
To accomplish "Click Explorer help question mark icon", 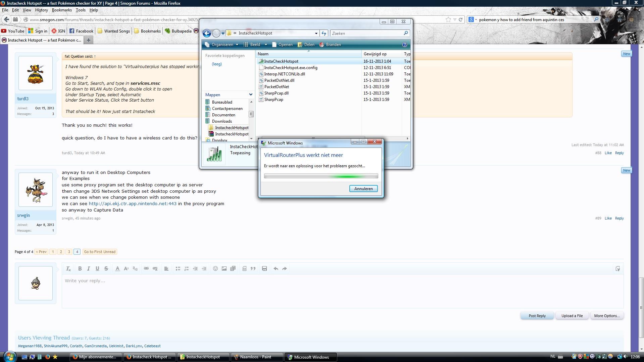I will pyautogui.click(x=405, y=45).
